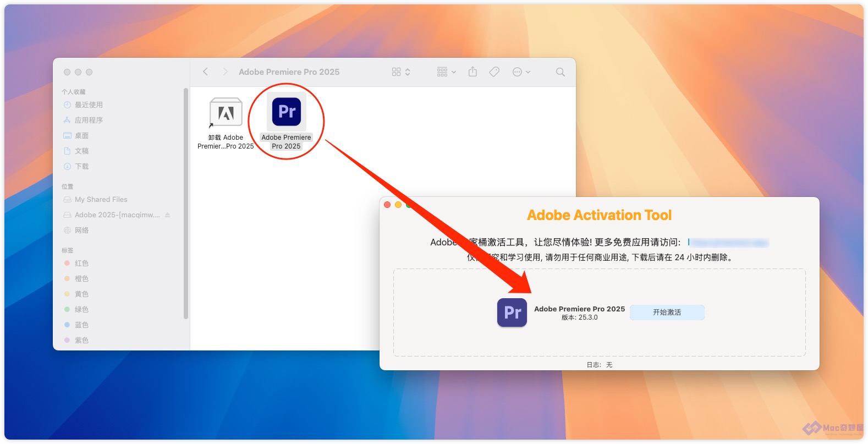Open 最近使用 in Finder sidebar
Viewport: 868px width, 444px height.
[89, 105]
